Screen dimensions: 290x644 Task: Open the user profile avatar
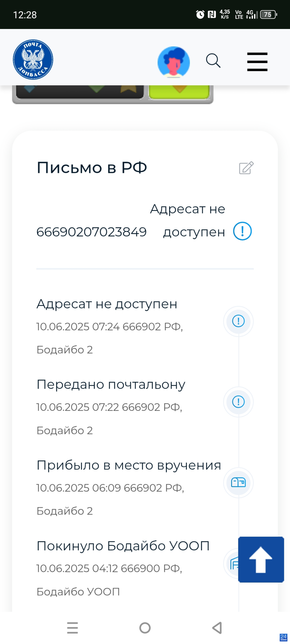coord(174,62)
